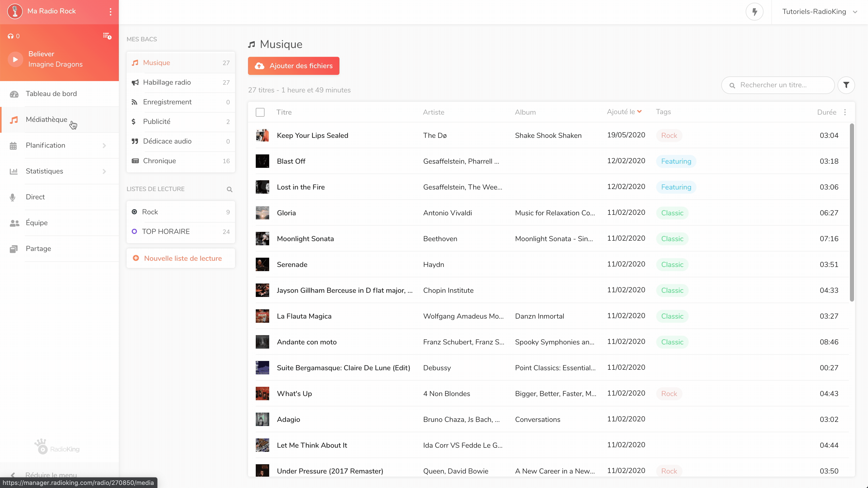Open the filter funnel icon

click(x=846, y=85)
